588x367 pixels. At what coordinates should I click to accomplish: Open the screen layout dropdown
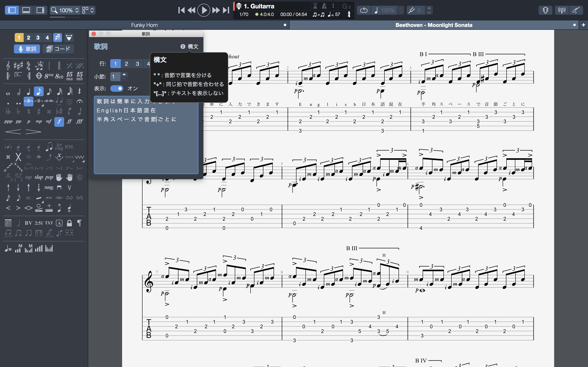coord(88,10)
